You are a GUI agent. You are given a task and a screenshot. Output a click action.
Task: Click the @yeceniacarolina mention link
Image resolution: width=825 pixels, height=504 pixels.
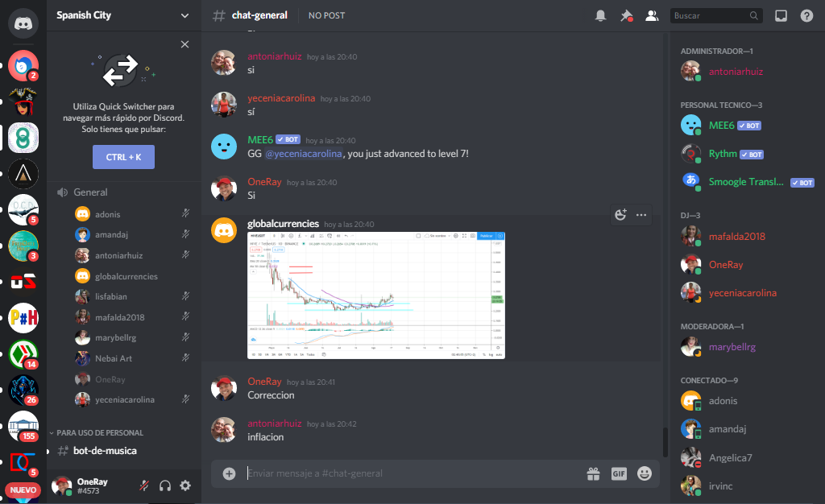(304, 154)
